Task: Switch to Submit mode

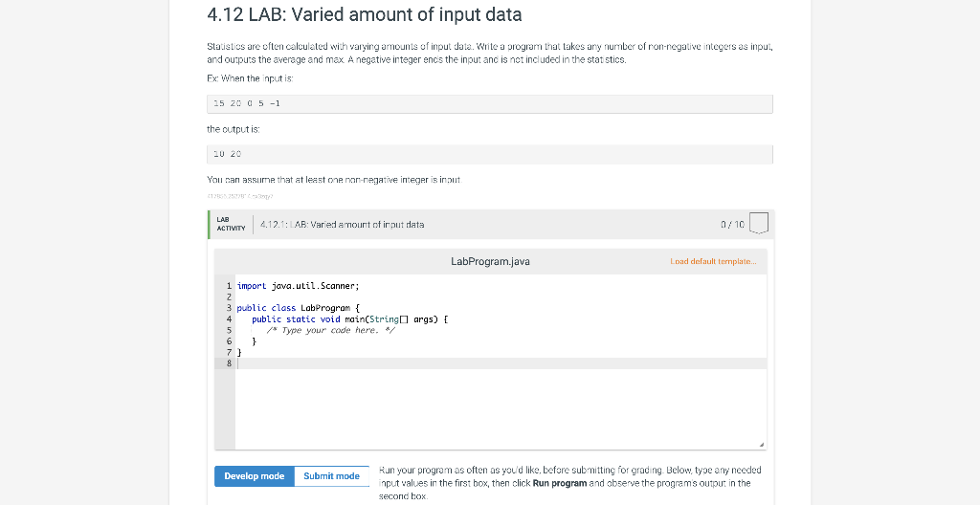Action: pyautogui.click(x=331, y=475)
